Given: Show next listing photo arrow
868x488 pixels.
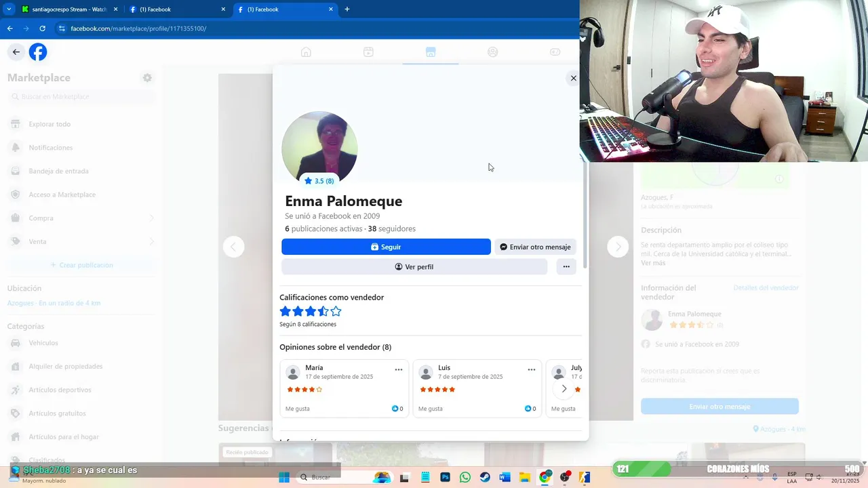Looking at the screenshot, I should pos(618,247).
